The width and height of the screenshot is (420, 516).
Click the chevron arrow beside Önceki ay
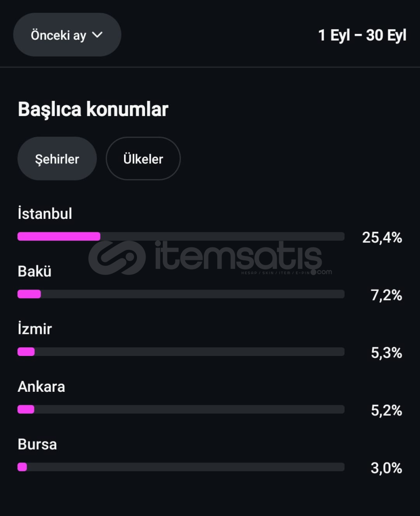pyautogui.click(x=97, y=35)
